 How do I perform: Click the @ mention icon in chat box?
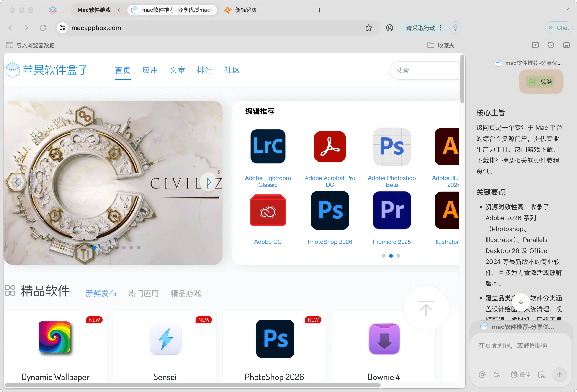click(x=482, y=375)
